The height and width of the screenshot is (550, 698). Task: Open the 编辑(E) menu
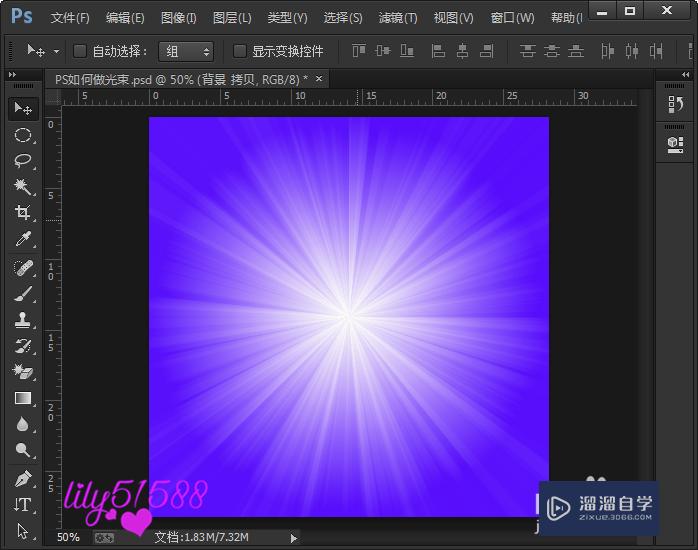click(125, 18)
